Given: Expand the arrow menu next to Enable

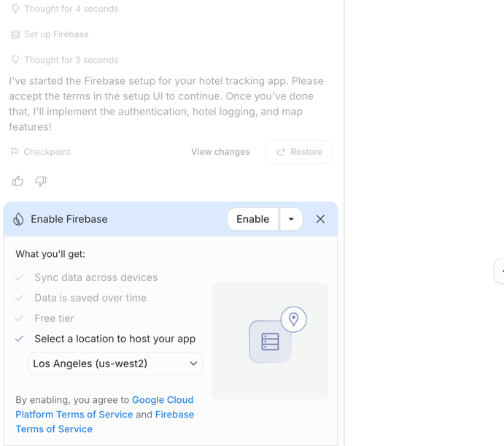Looking at the screenshot, I should pos(291,219).
